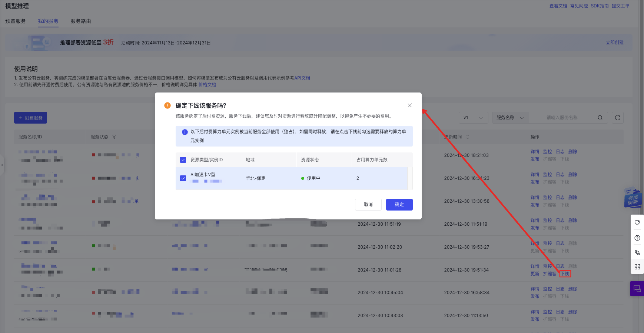Open 查看文档 link

point(558,6)
